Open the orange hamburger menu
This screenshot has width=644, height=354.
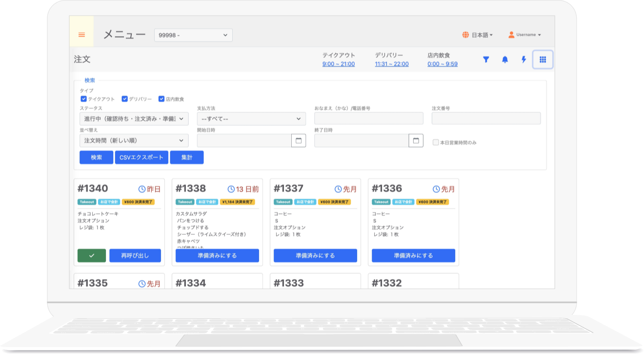coord(81,34)
